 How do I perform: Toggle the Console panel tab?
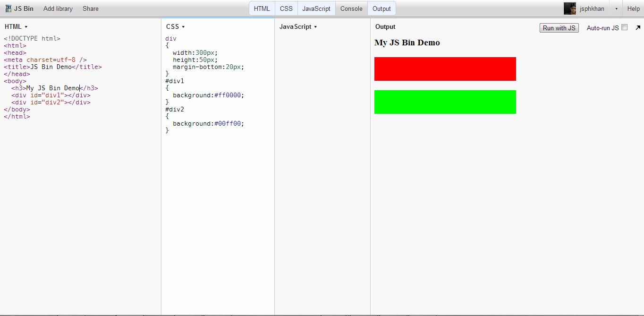click(x=351, y=9)
